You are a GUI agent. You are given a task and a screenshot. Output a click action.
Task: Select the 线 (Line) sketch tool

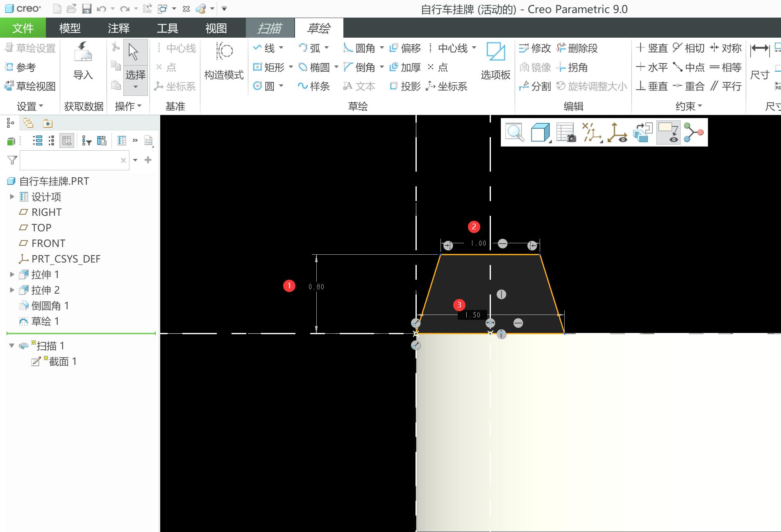pyautogui.click(x=264, y=48)
